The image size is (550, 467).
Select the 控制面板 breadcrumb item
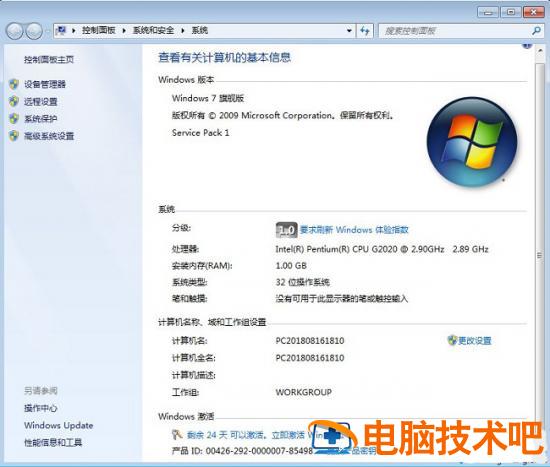pos(99,31)
